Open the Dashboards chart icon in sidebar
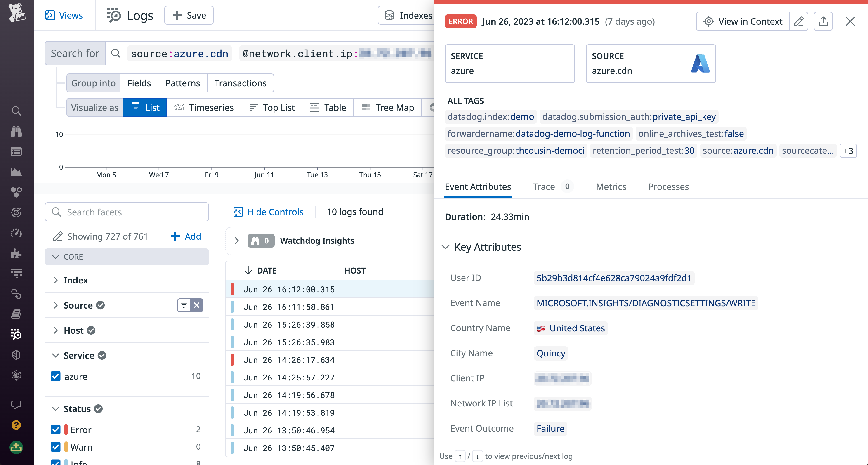 pos(16,172)
